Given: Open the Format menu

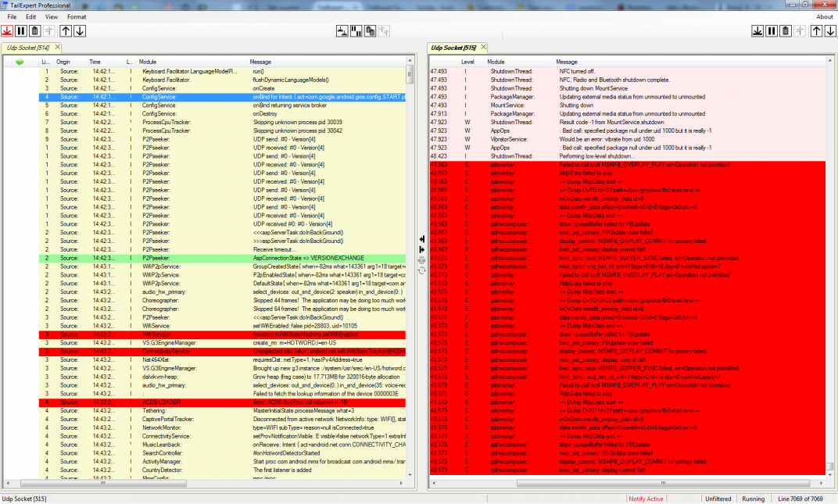Looking at the screenshot, I should click(77, 16).
